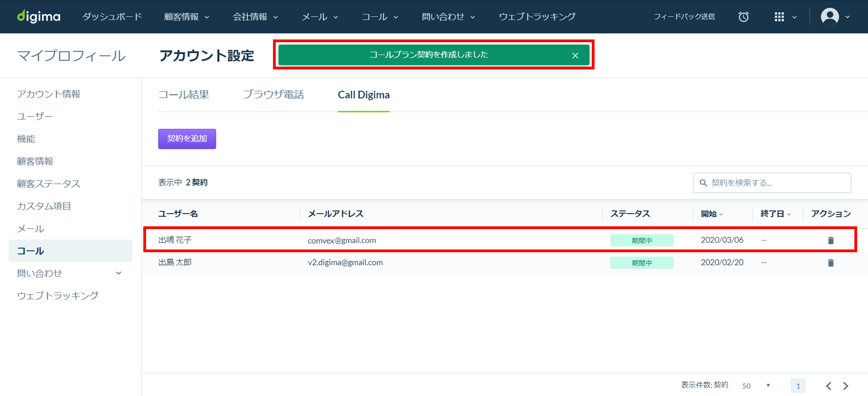Switch to the ブラウザ電話 tab
The image size is (868, 396).
[273, 94]
